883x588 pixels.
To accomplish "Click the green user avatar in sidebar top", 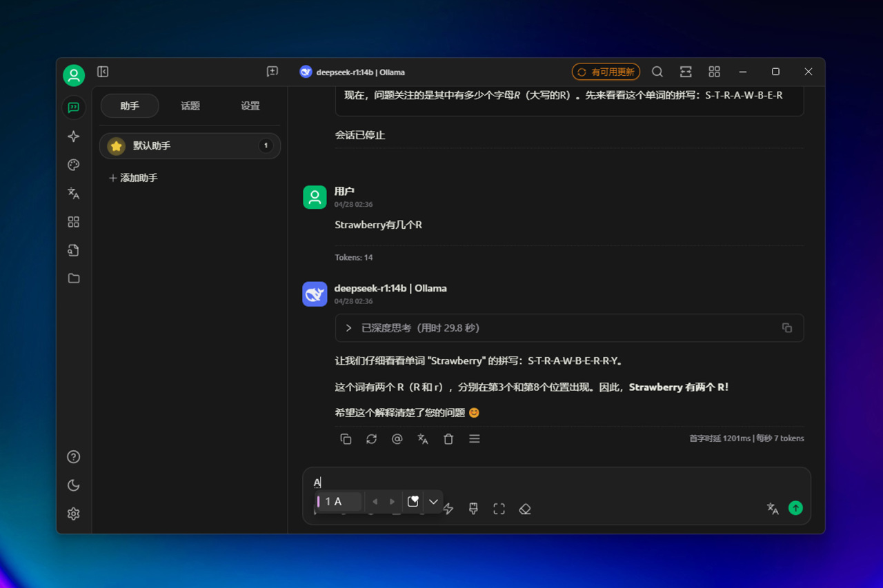I will tap(74, 75).
